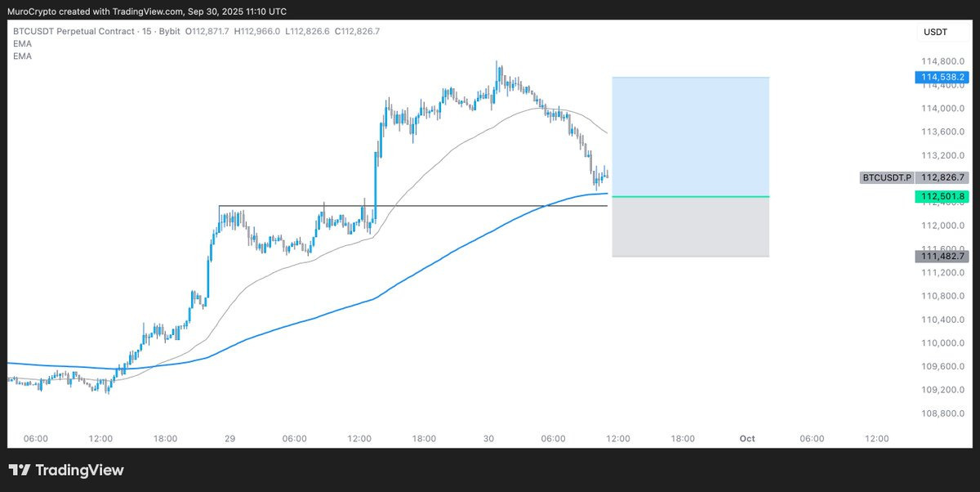The image size is (980, 492).
Task: Click the BTCUSDT.P symbol tag on price axis
Action: coord(887,177)
